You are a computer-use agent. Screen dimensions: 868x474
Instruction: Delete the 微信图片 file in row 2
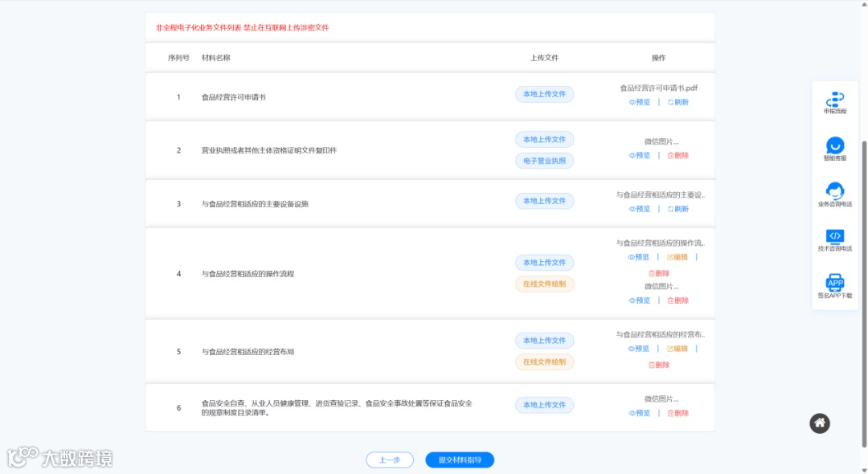[678, 155]
